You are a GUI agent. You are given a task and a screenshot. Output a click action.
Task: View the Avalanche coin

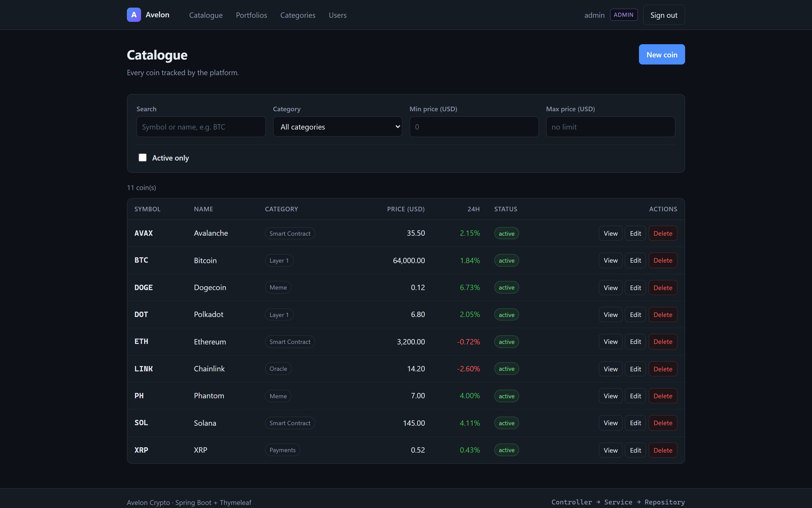[x=610, y=233]
